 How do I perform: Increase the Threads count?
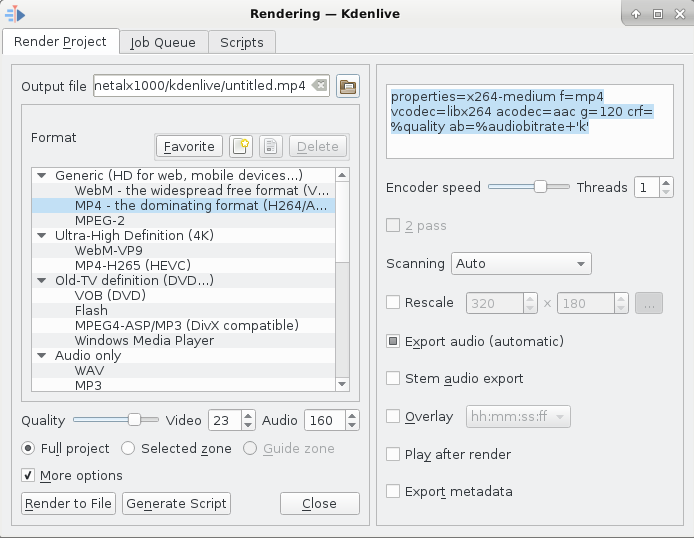tap(666, 183)
